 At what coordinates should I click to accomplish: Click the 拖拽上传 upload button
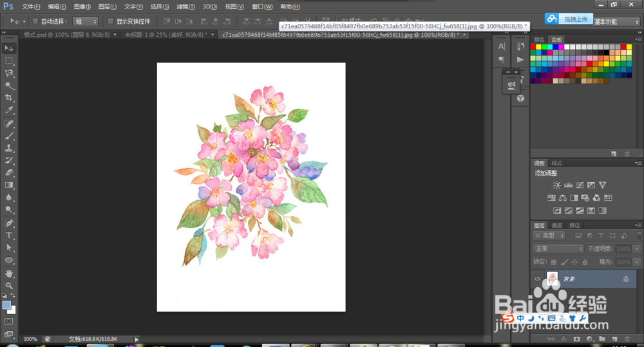569,19
